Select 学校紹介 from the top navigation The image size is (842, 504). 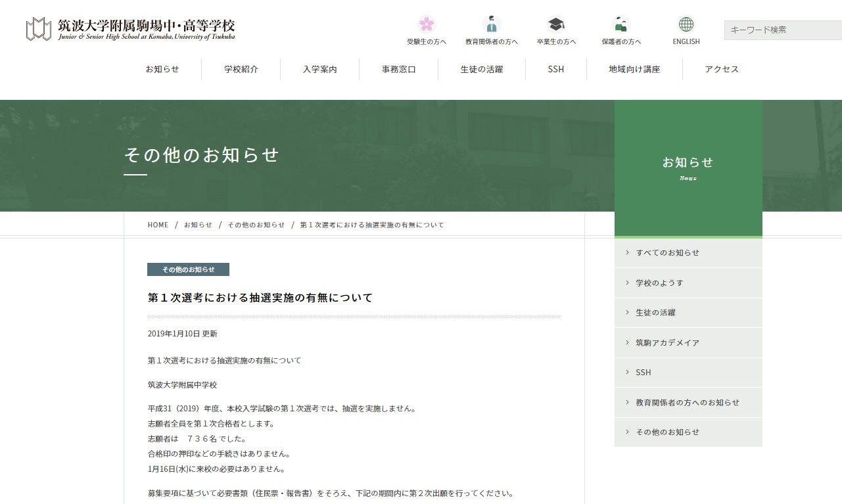(241, 69)
